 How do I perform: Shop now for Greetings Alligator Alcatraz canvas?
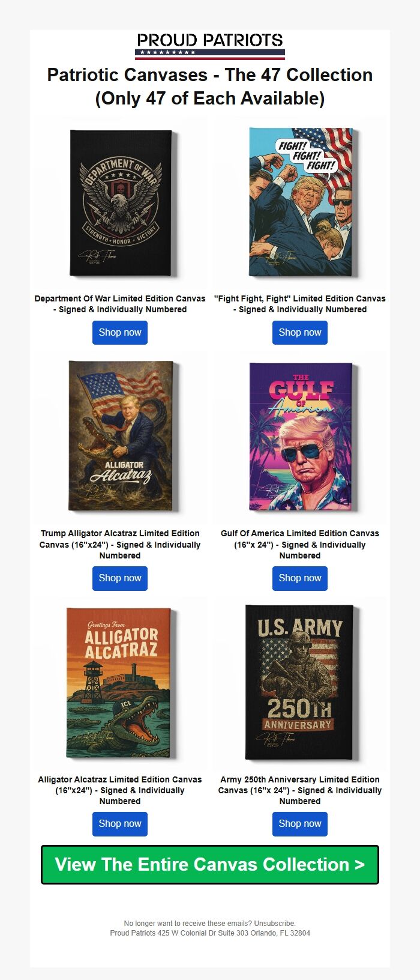click(x=120, y=824)
